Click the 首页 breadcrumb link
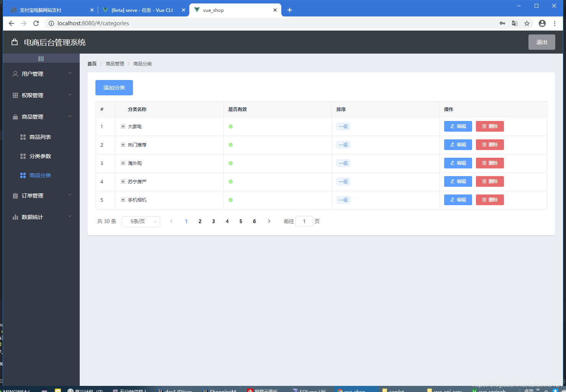The width and height of the screenshot is (566, 392). tap(92, 64)
